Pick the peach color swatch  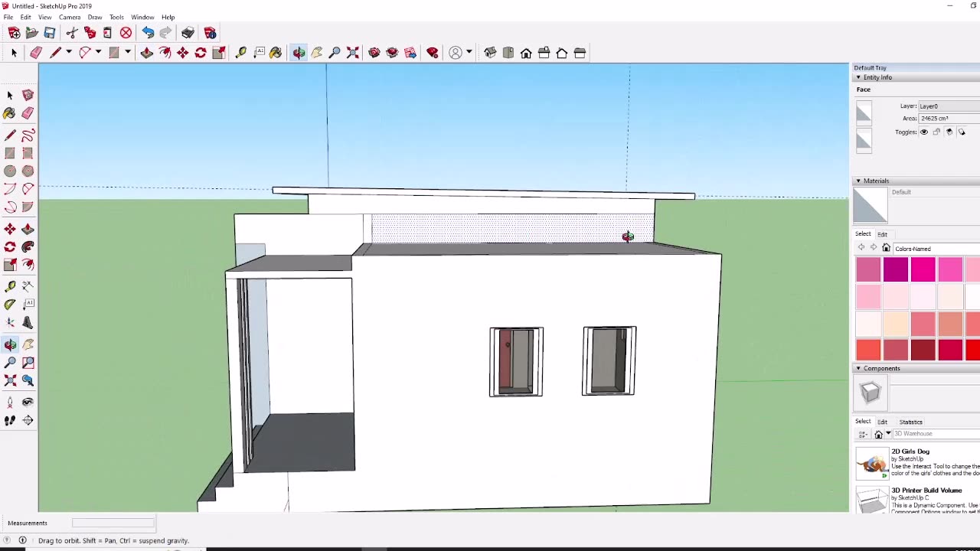[896, 324]
